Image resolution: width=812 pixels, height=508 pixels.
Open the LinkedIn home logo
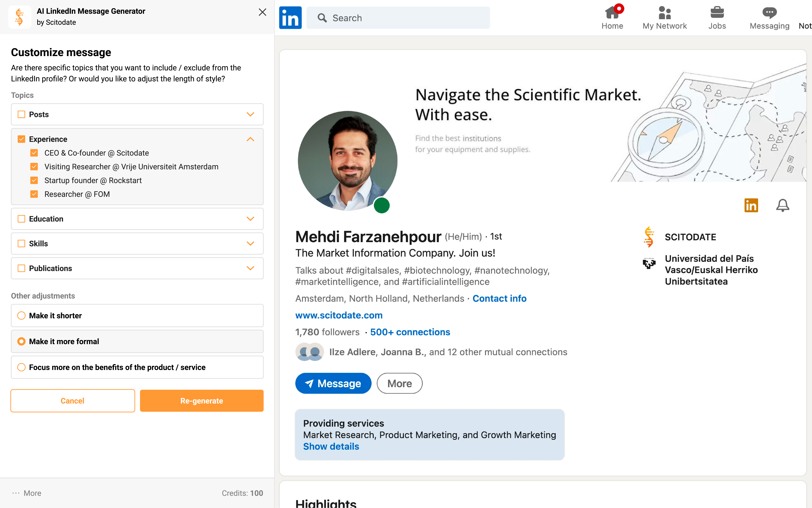click(x=290, y=18)
